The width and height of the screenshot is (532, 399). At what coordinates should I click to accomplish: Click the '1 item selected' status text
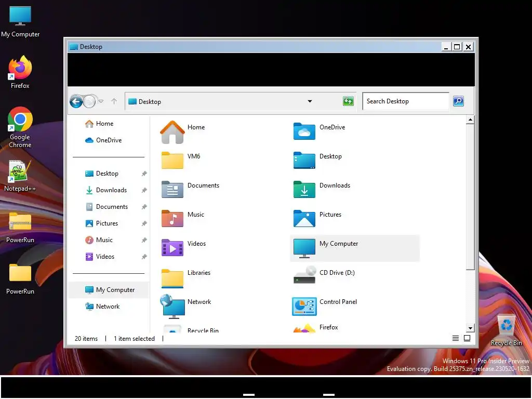tap(134, 339)
